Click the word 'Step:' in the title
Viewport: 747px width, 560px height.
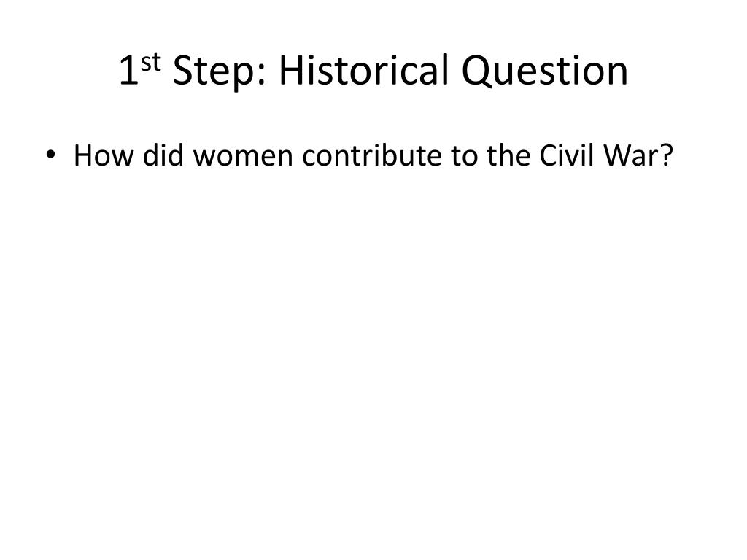219,72
